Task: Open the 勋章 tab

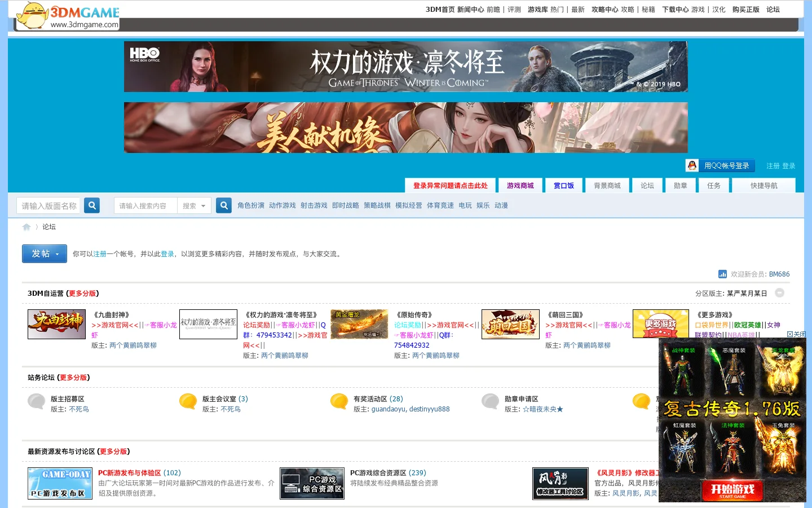Action: pyautogui.click(x=681, y=186)
